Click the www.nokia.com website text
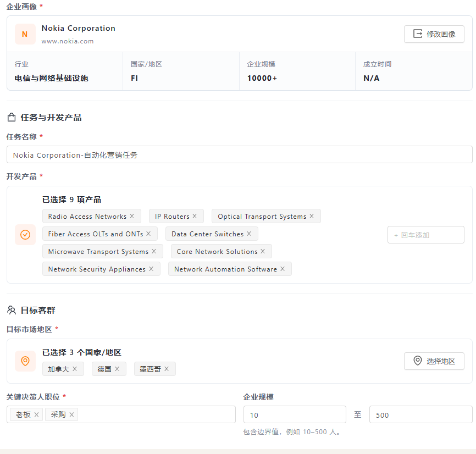The image size is (476, 454). coord(68,41)
